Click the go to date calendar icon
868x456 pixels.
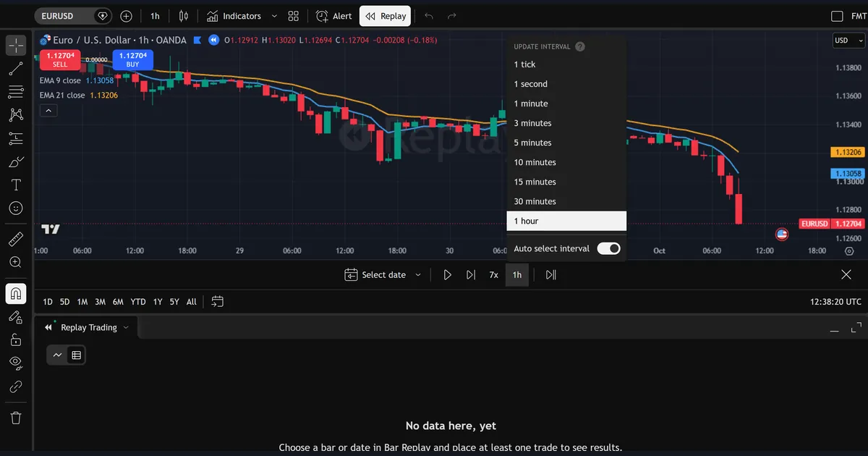(218, 302)
